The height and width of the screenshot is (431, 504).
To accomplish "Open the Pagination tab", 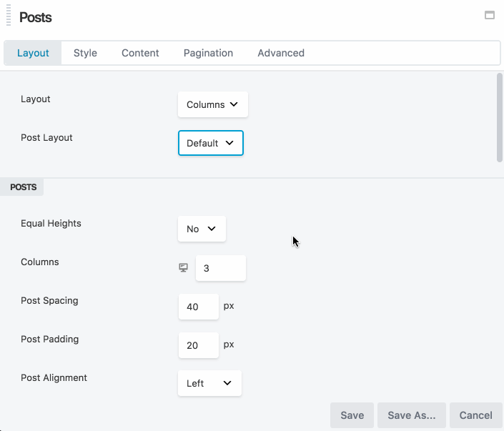I will tap(208, 53).
